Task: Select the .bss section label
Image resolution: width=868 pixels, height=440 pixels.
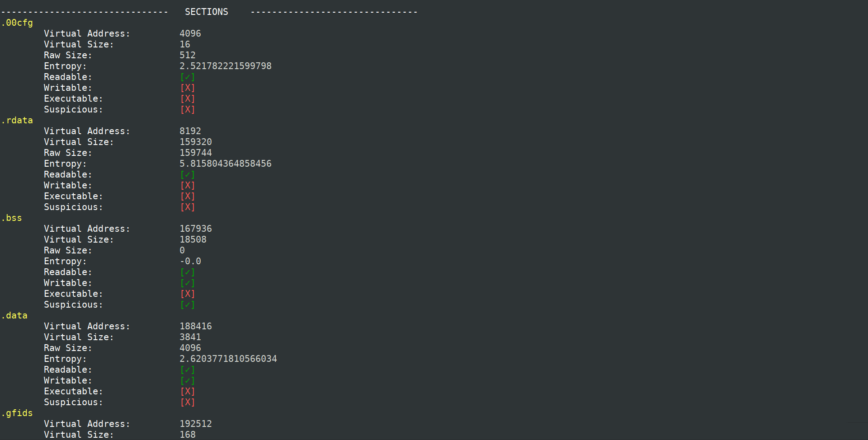Action: click(x=12, y=218)
